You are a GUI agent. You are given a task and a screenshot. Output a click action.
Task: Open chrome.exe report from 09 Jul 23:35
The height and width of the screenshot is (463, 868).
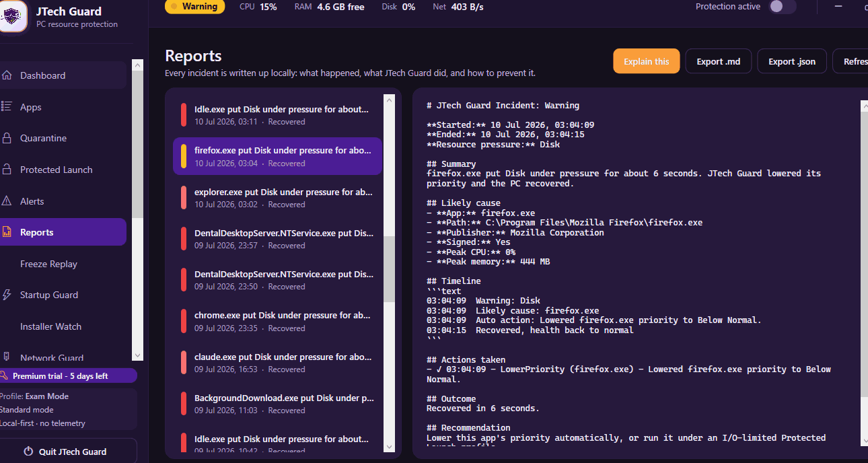pos(277,321)
